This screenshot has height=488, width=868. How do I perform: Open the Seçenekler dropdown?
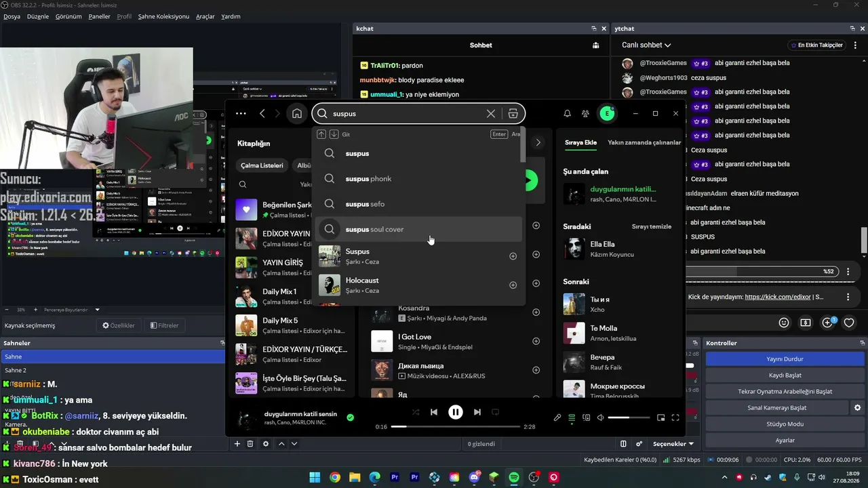[673, 444]
